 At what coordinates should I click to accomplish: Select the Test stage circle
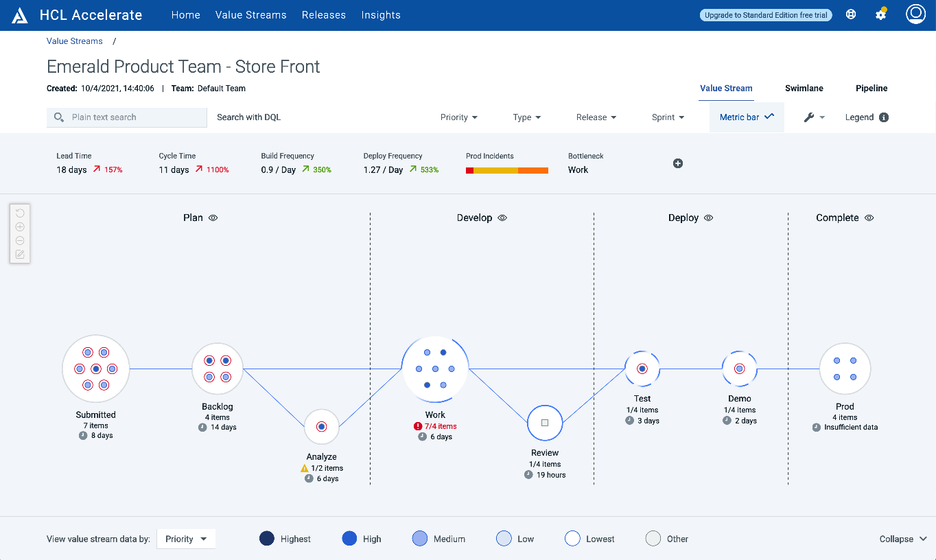click(x=642, y=369)
